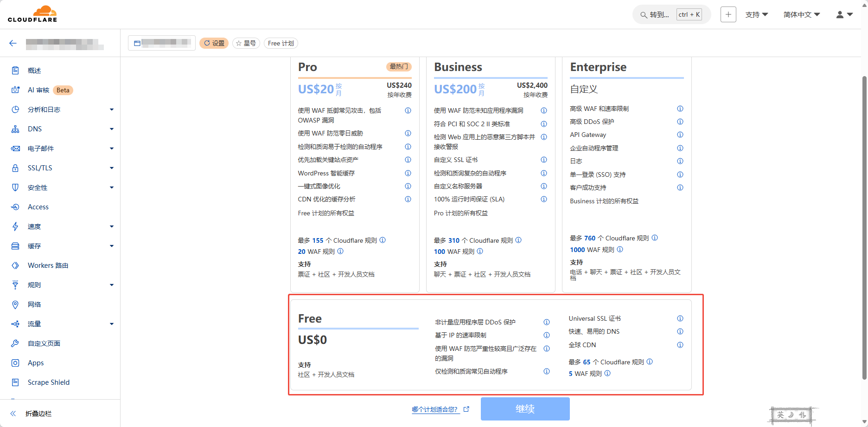This screenshot has height=427, width=868.
Task: Open the 概述 overview icon in the sidebar
Action: pos(15,71)
